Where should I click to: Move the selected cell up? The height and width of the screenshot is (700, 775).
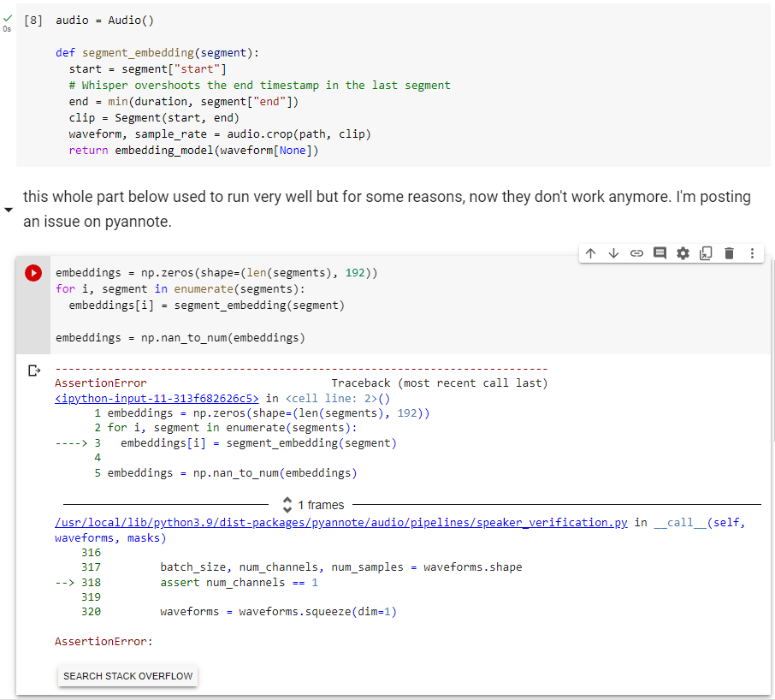click(589, 253)
